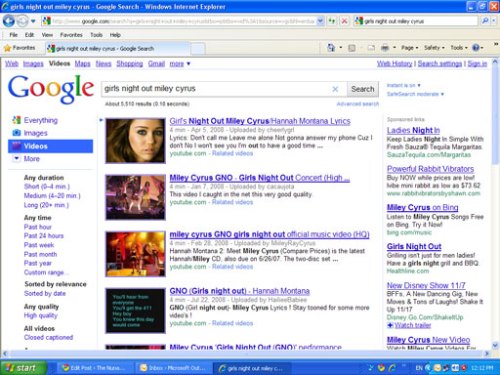Click the empty new tab button
500x375 pixels.
pyautogui.click(x=198, y=49)
